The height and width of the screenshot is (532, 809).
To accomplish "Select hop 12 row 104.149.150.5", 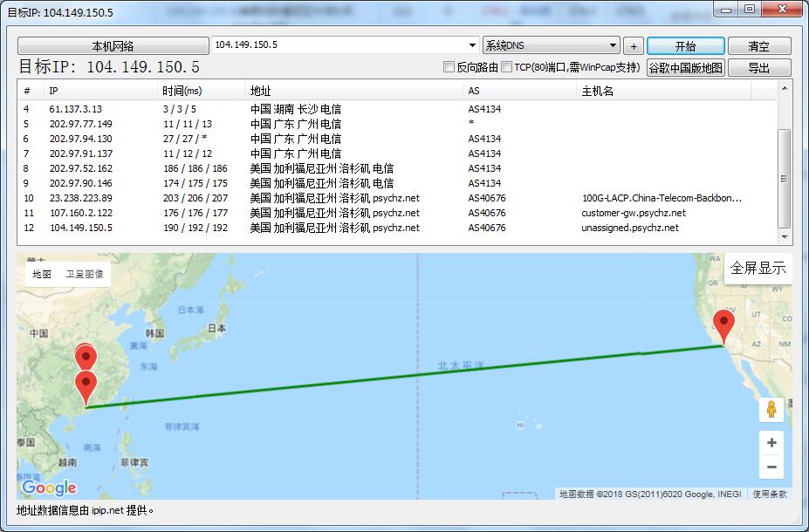I will (x=81, y=228).
